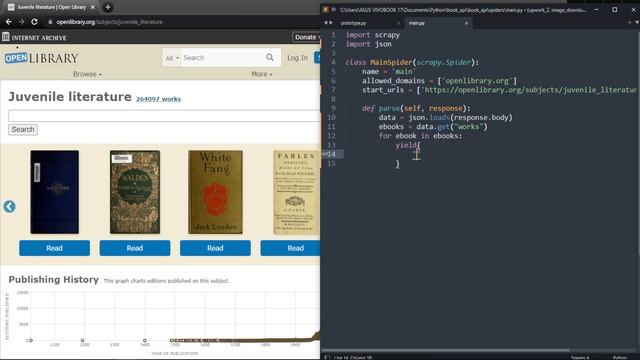Click 'import json' on line 2
This screenshot has height=360, width=640.
[369, 44]
